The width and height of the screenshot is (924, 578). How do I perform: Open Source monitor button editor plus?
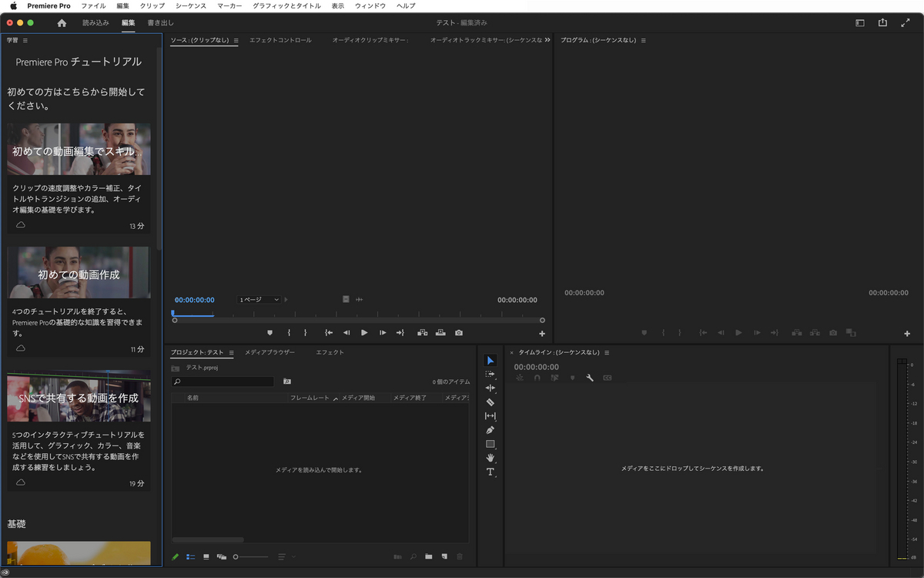[x=542, y=334]
